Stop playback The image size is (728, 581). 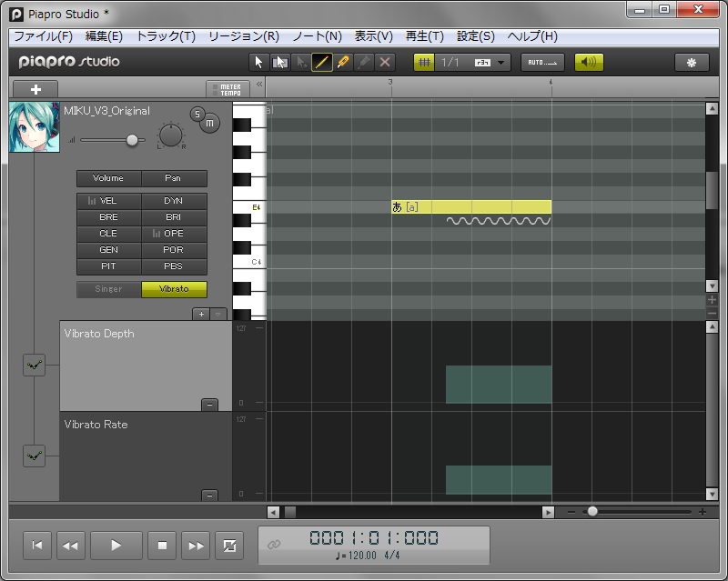tap(162, 546)
